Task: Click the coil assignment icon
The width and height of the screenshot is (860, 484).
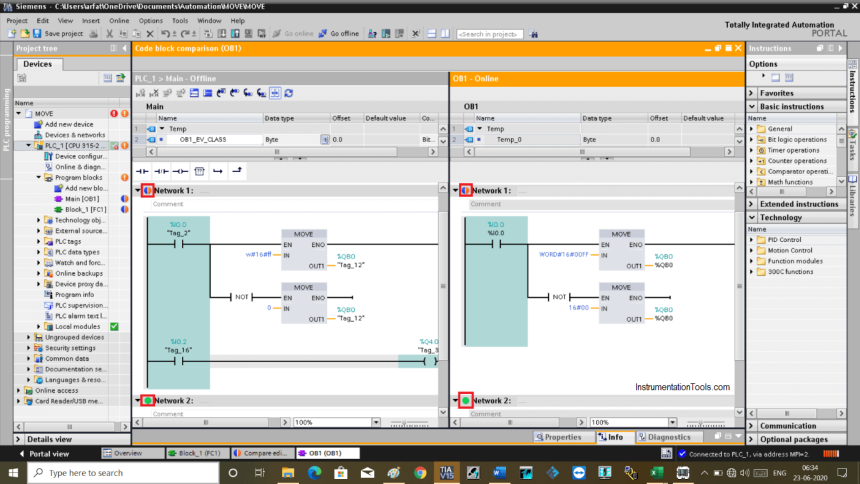Action: pos(180,171)
